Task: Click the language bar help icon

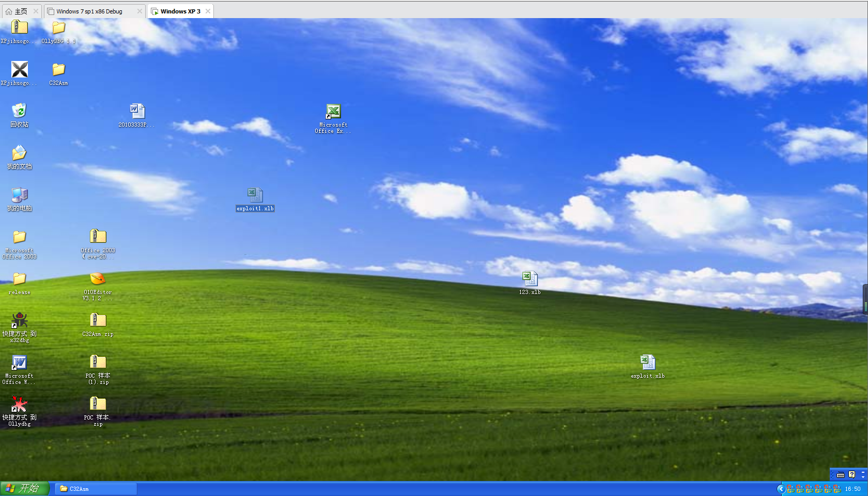Action: point(851,474)
